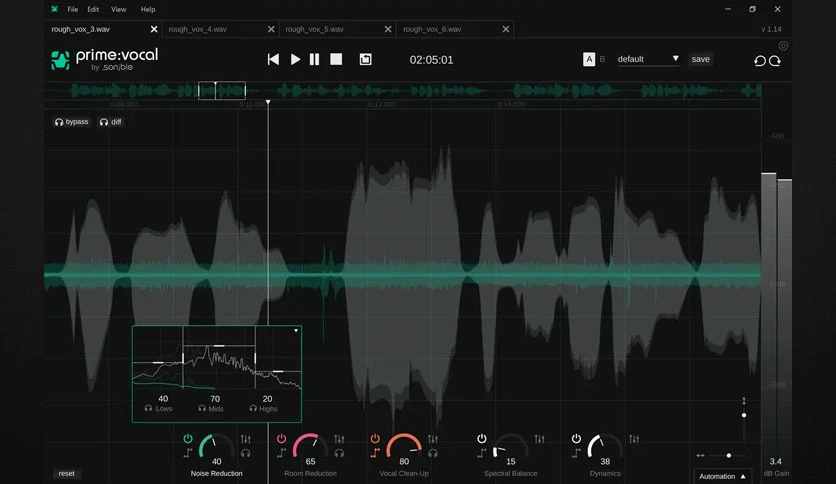Viewport: 836px width, 484px height.
Task: Adjust the Room Reduction knob
Action: (x=310, y=447)
